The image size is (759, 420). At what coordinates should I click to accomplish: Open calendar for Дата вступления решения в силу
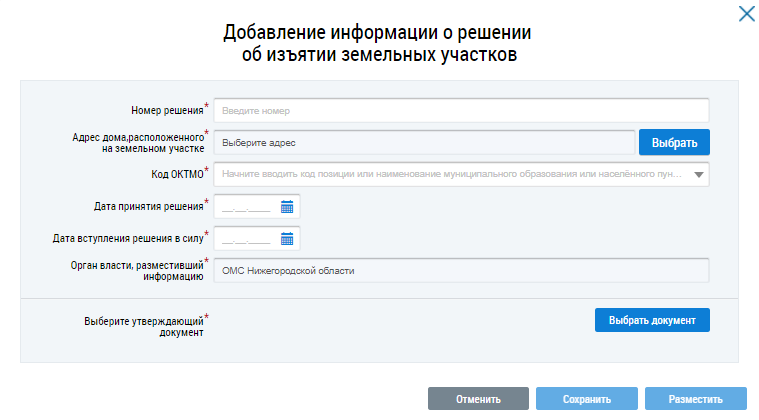(287, 239)
